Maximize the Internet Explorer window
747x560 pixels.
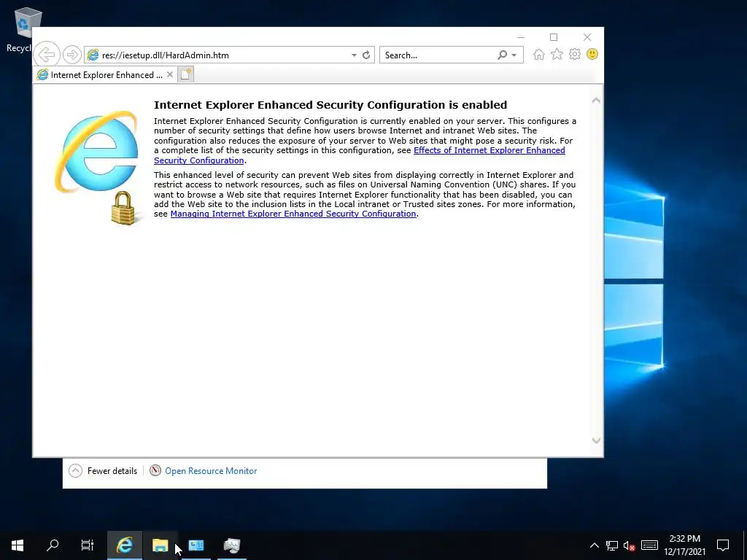(x=554, y=37)
